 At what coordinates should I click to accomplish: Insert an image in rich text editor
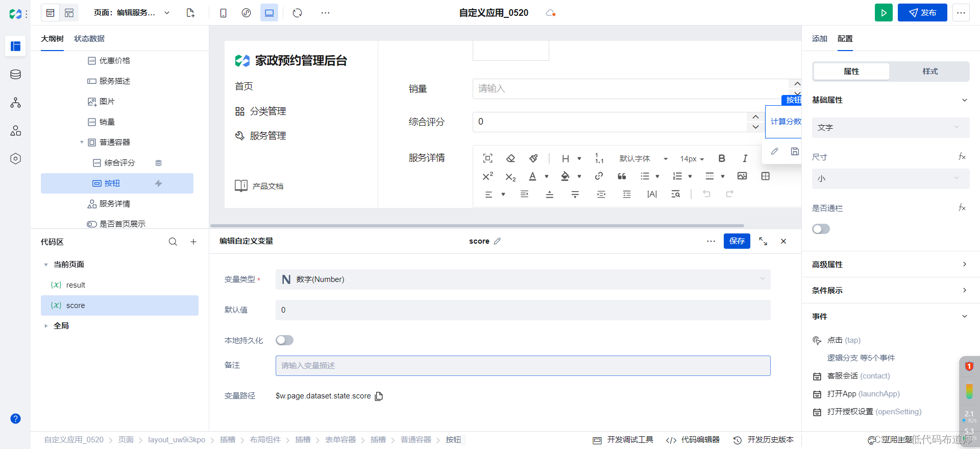tap(742, 176)
